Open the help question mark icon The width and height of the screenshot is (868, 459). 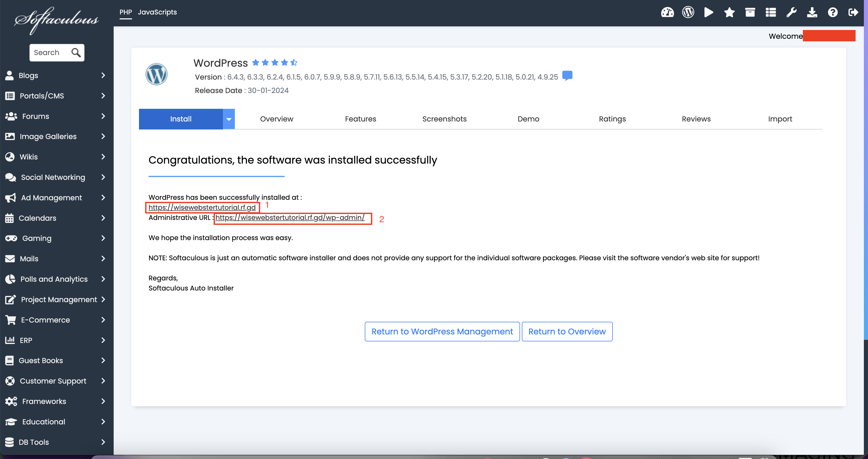(832, 12)
